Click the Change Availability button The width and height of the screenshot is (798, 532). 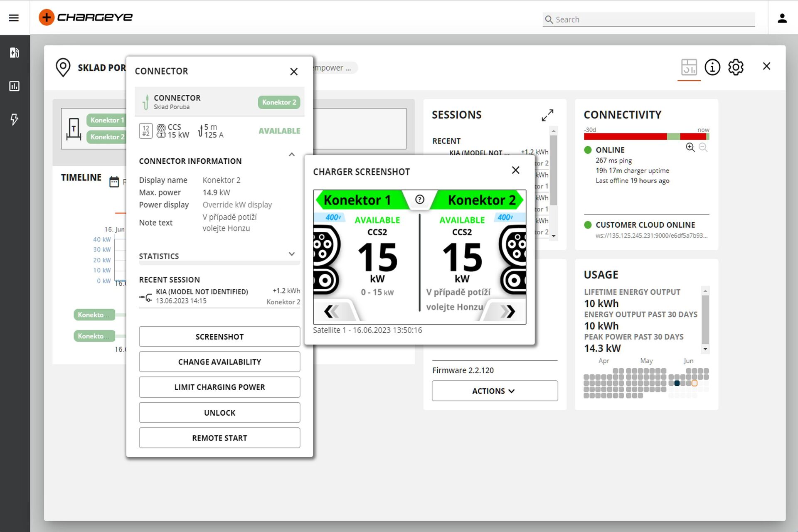(x=219, y=362)
